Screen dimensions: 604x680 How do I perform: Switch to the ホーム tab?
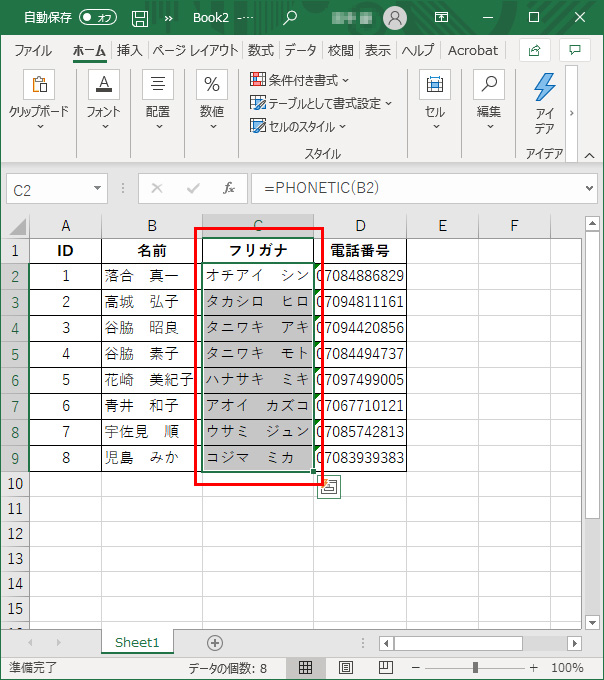(89, 51)
